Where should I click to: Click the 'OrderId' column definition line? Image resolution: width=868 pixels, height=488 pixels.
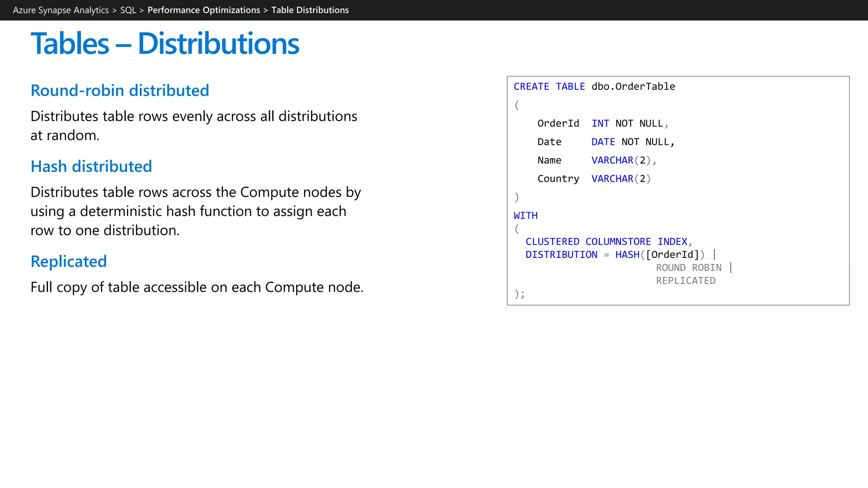click(x=603, y=123)
